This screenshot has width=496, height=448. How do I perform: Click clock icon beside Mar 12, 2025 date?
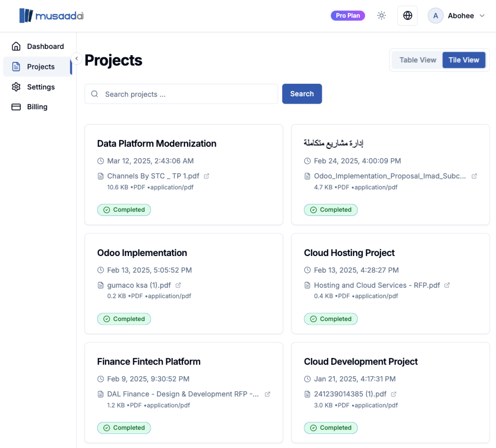101,161
